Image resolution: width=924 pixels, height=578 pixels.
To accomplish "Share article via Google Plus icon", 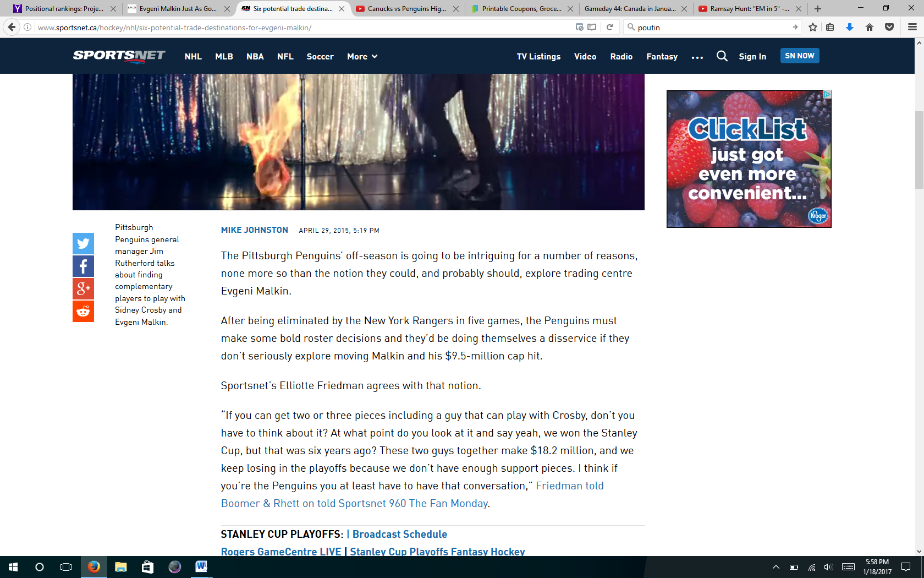I will (x=83, y=288).
